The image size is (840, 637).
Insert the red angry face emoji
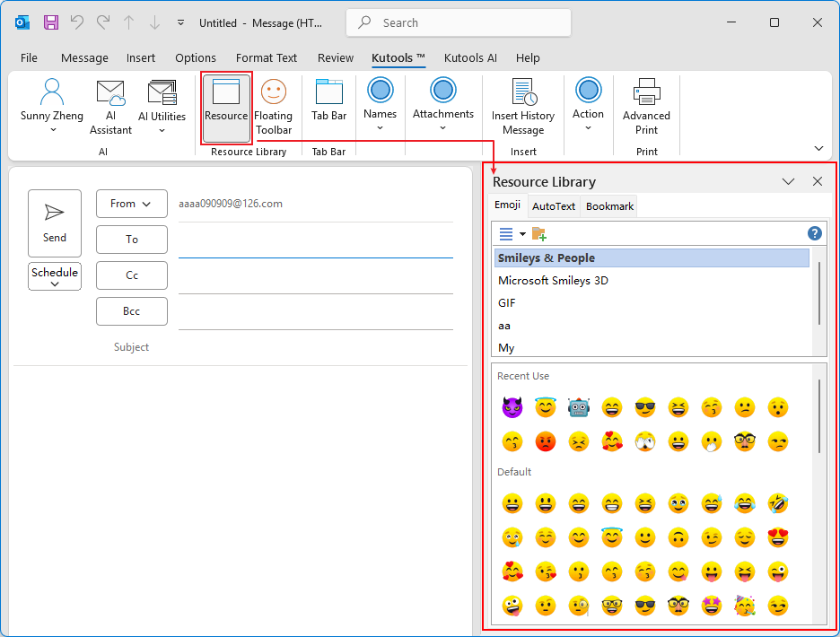[x=546, y=442]
